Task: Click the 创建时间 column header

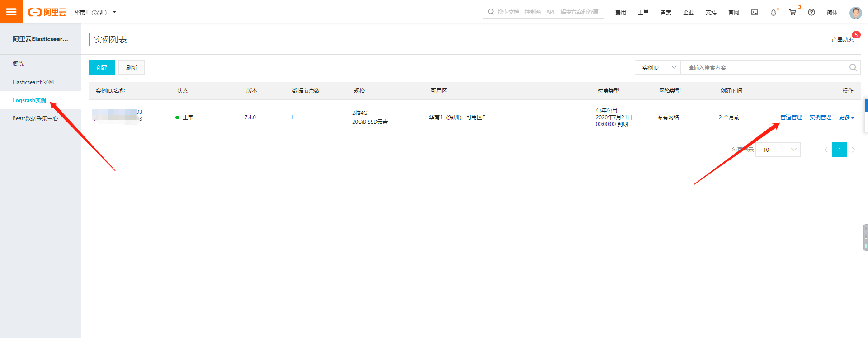Action: click(731, 90)
